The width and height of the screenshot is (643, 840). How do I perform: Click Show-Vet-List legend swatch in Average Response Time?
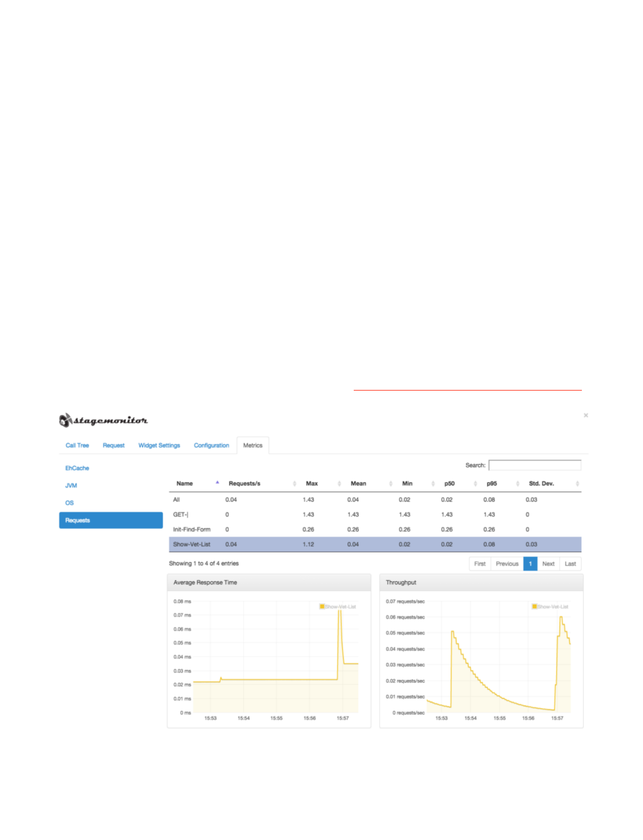322,606
